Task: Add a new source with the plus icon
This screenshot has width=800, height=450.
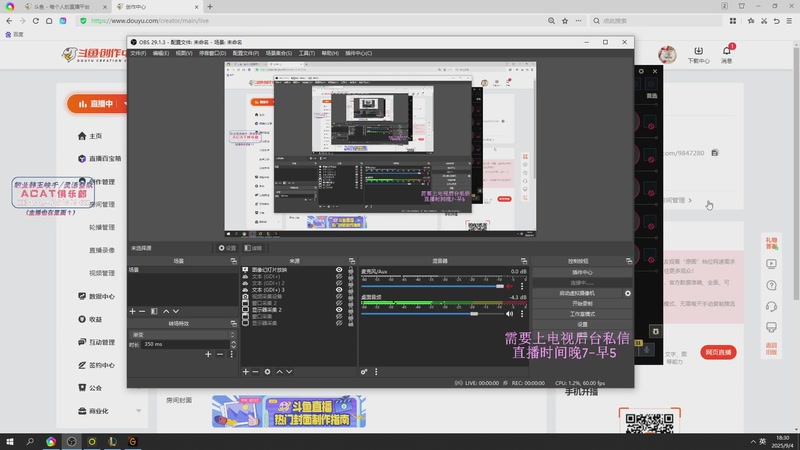Action: 245,372
